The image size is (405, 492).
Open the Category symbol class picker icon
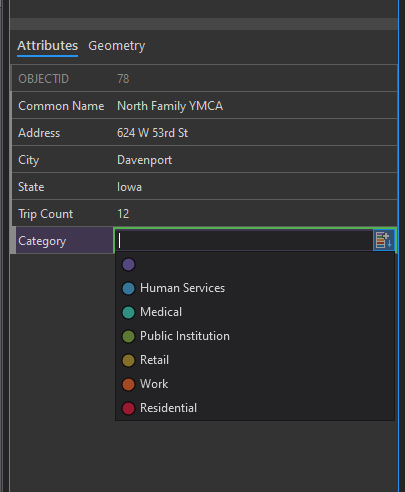(x=384, y=240)
